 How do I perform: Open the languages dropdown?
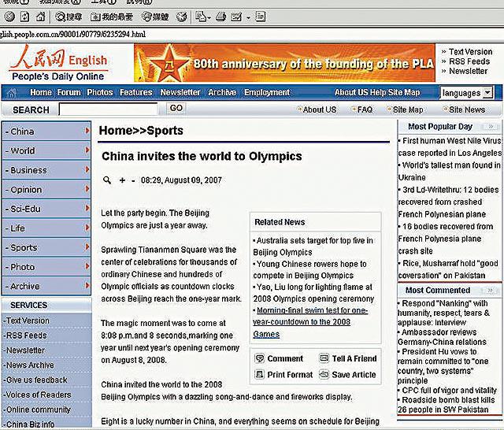click(x=466, y=93)
